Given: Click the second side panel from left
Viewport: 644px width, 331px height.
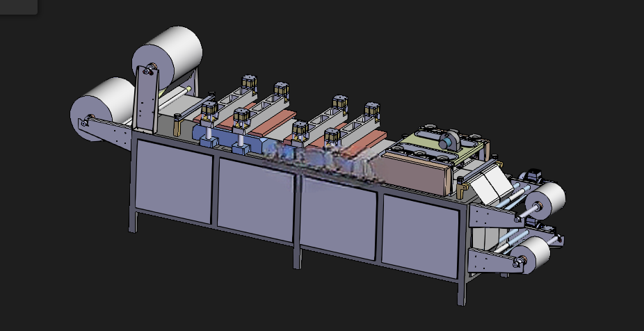Looking at the screenshot, I should coord(255,199).
